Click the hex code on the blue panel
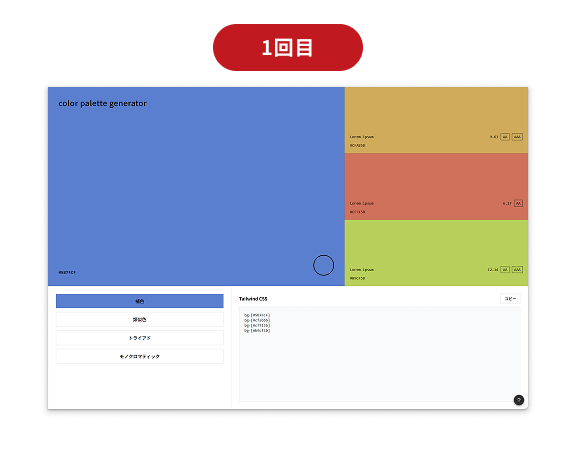Screen dimensions: 576x449 [67, 272]
